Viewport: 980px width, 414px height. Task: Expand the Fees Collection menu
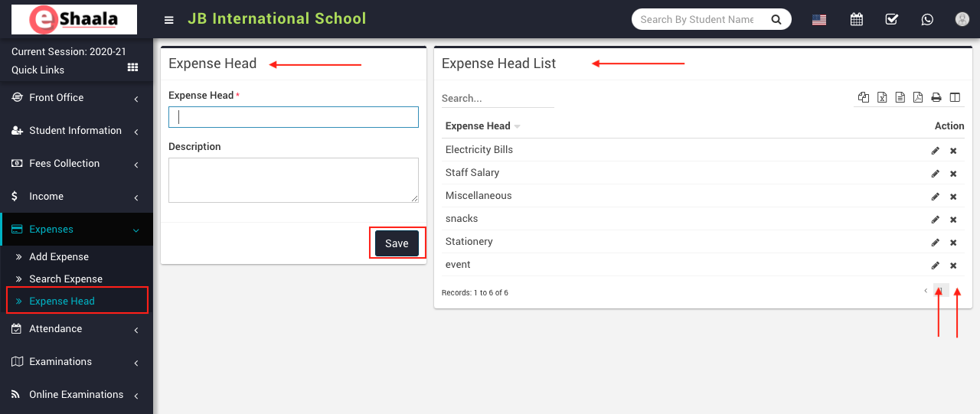pyautogui.click(x=77, y=164)
